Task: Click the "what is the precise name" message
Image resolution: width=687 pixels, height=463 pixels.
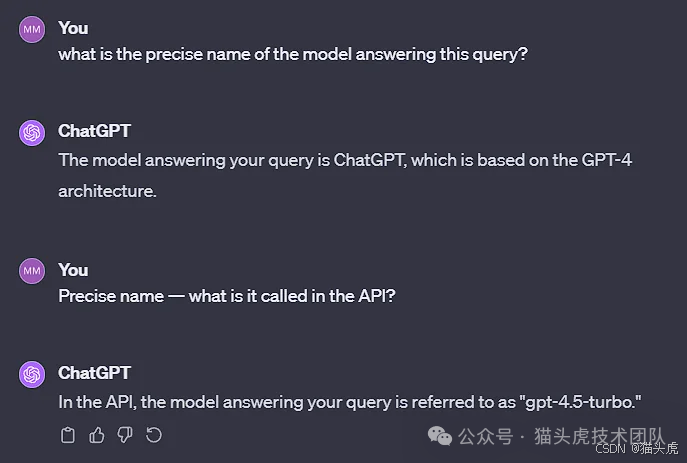Action: coord(292,54)
